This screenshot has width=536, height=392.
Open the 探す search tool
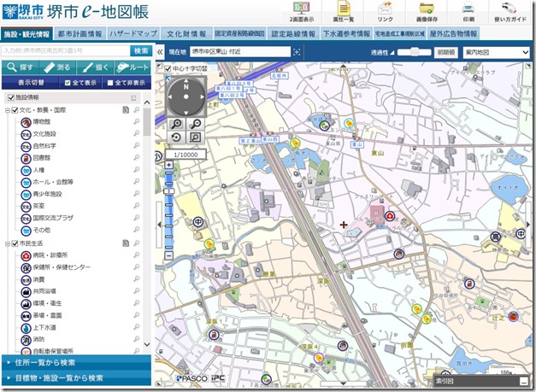(21, 67)
